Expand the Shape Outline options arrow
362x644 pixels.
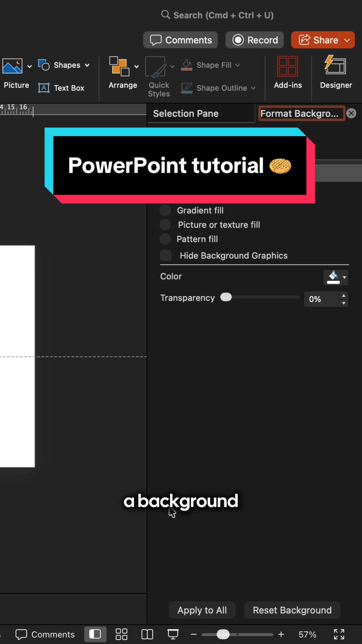coord(253,88)
